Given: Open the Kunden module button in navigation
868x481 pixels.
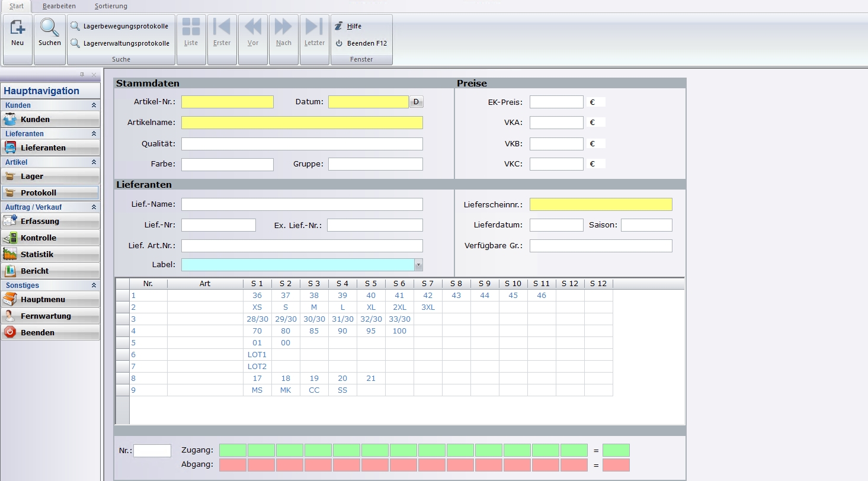Looking at the screenshot, I should tap(50, 119).
